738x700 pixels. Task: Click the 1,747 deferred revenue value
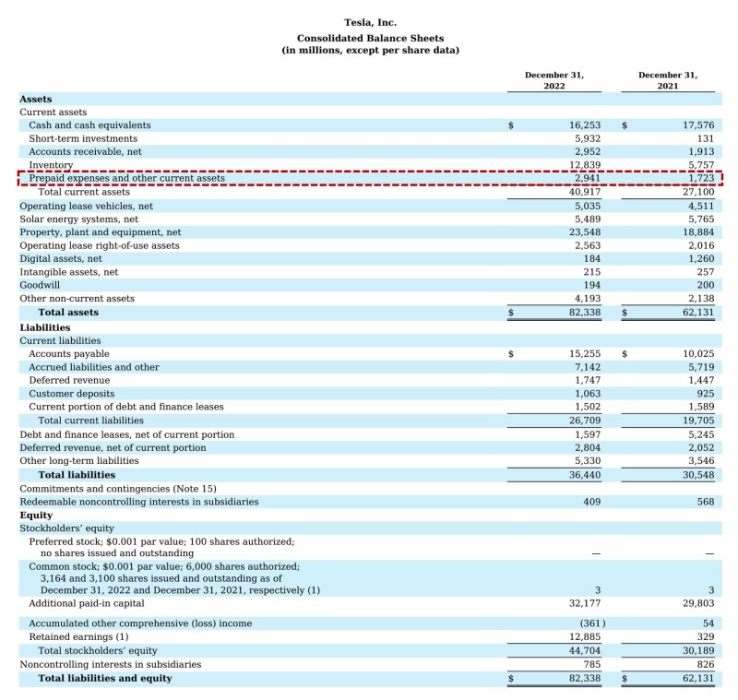coord(588,380)
